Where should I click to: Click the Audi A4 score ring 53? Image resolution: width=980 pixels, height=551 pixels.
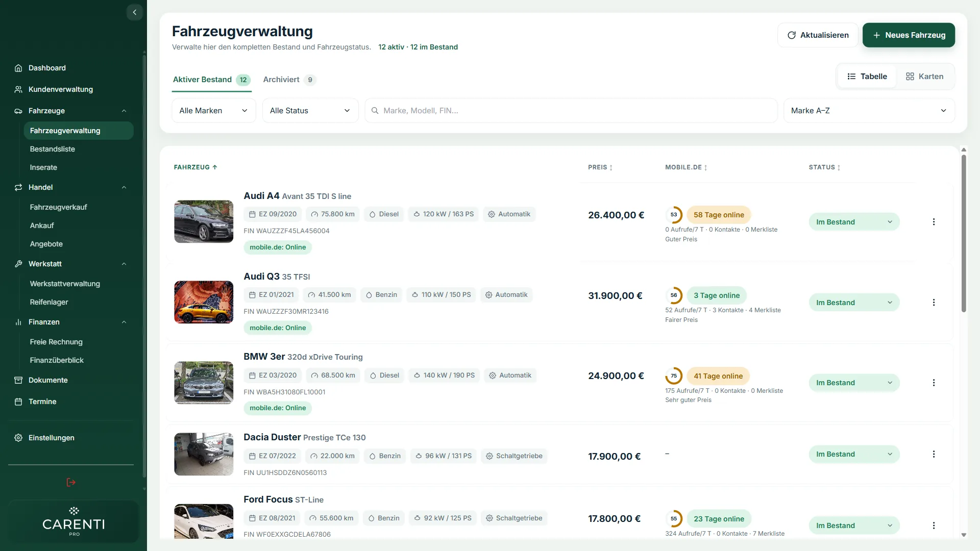[674, 215]
